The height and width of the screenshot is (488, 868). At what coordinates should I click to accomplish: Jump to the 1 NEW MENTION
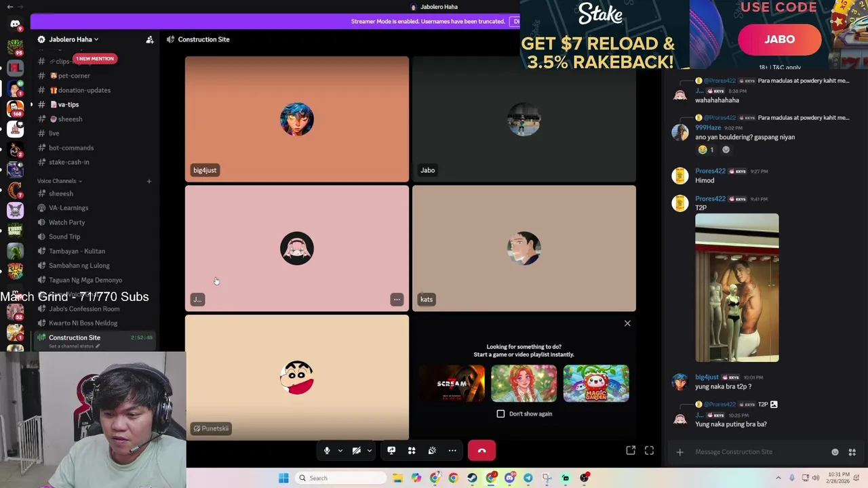(95, 58)
